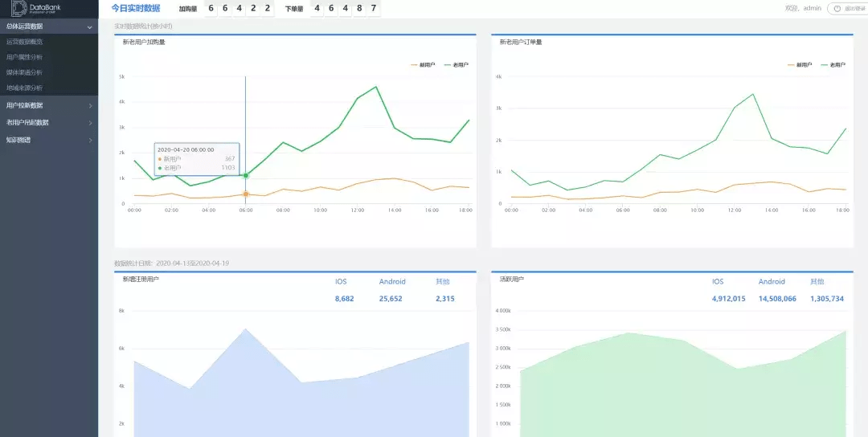Click the power icon in logout button

coord(837,8)
